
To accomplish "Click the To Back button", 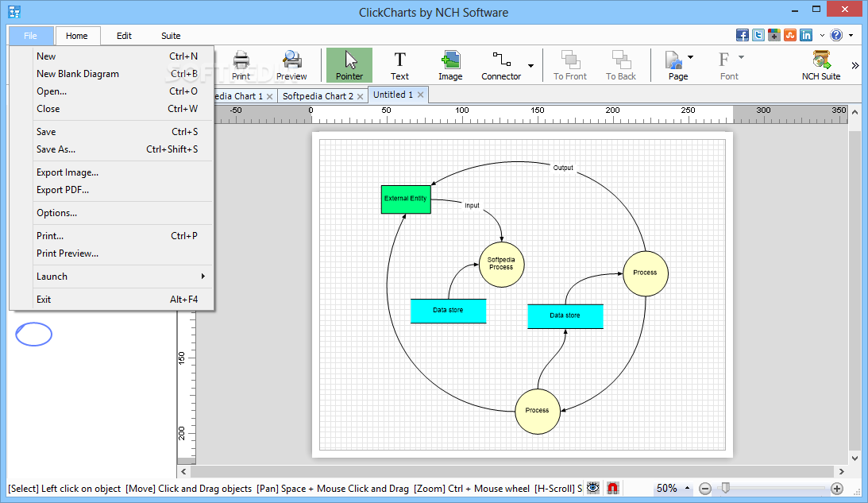I will [x=621, y=65].
